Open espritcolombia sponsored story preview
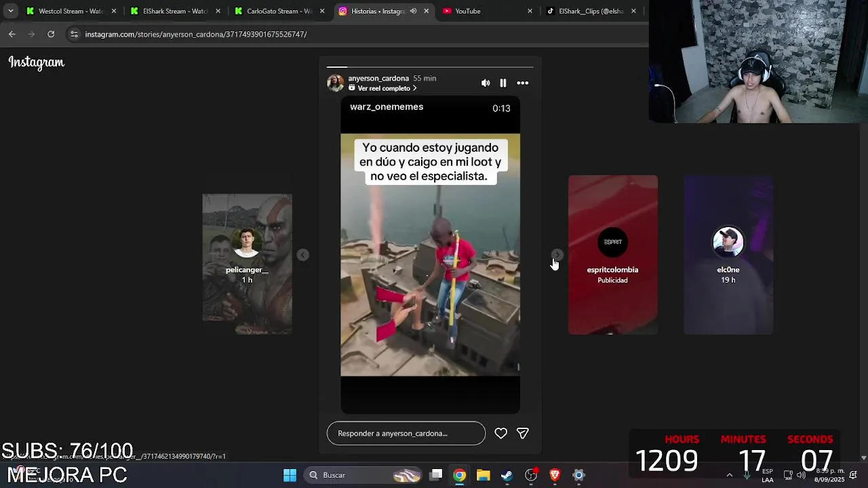 tap(613, 255)
